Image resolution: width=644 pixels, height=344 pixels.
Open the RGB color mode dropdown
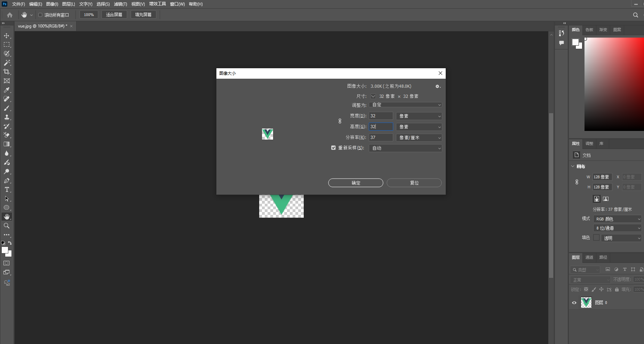tap(617, 219)
